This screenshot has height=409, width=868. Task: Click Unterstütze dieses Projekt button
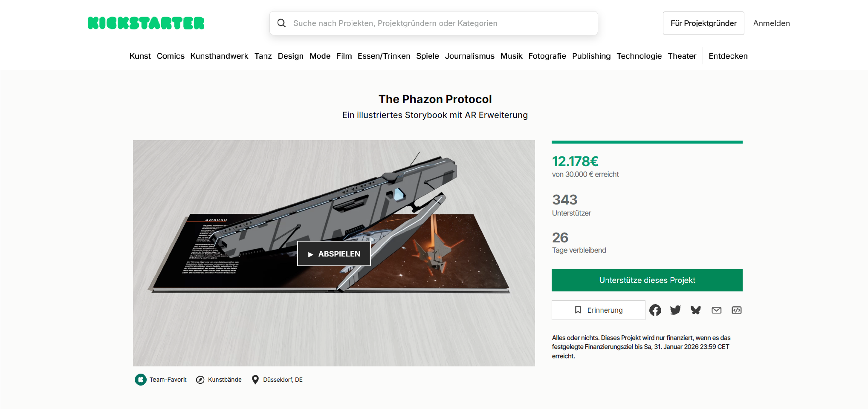coord(647,280)
